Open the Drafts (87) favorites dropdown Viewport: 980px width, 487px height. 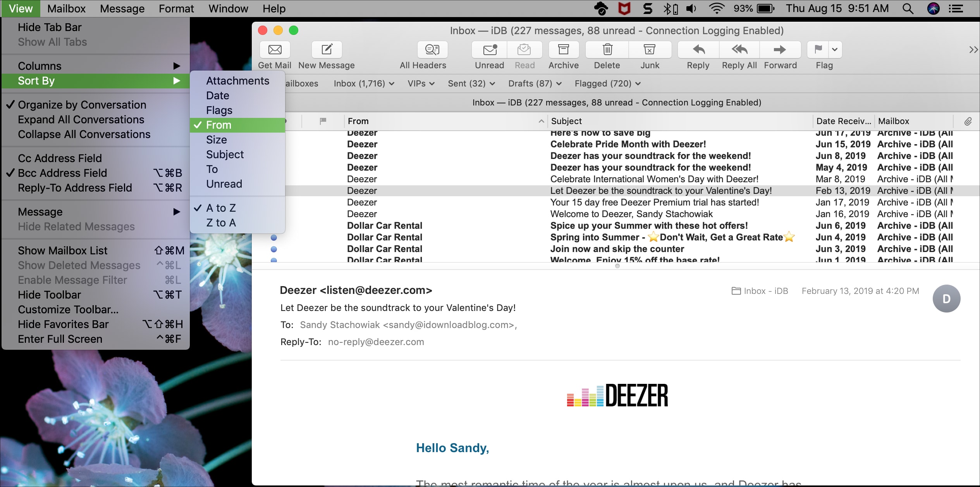[x=535, y=83]
